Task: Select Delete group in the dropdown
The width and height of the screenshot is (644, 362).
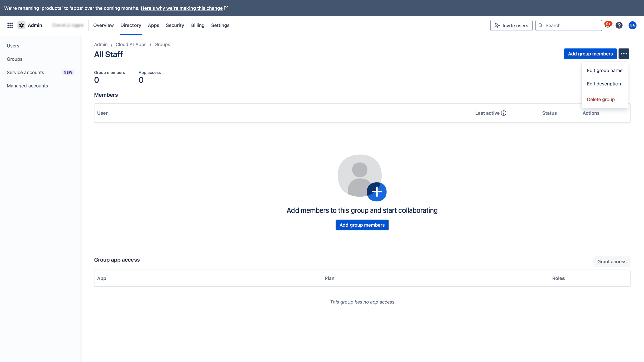Action: point(601,99)
